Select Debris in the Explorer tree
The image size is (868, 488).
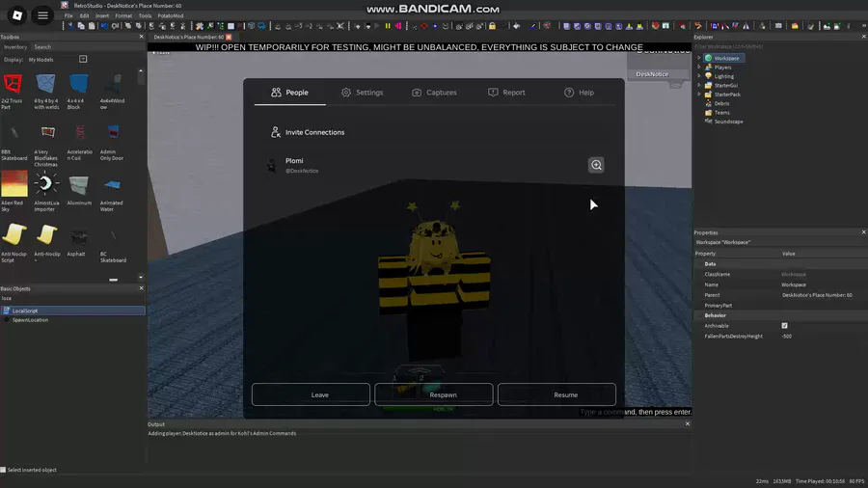721,103
